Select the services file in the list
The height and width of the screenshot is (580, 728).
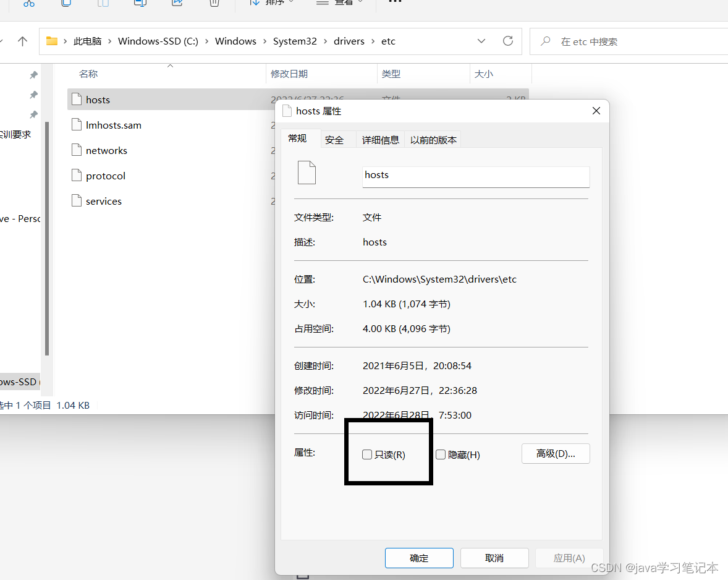point(103,200)
